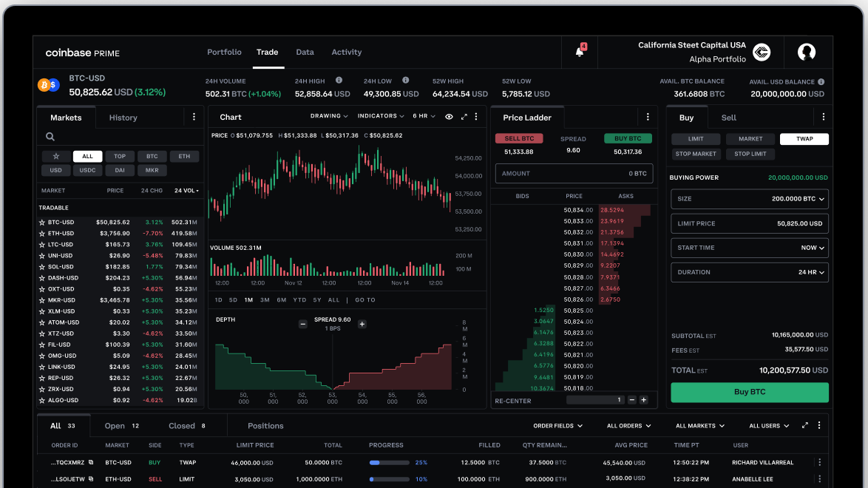
Task: Open SIZE currency dropdown
Action: pos(798,199)
